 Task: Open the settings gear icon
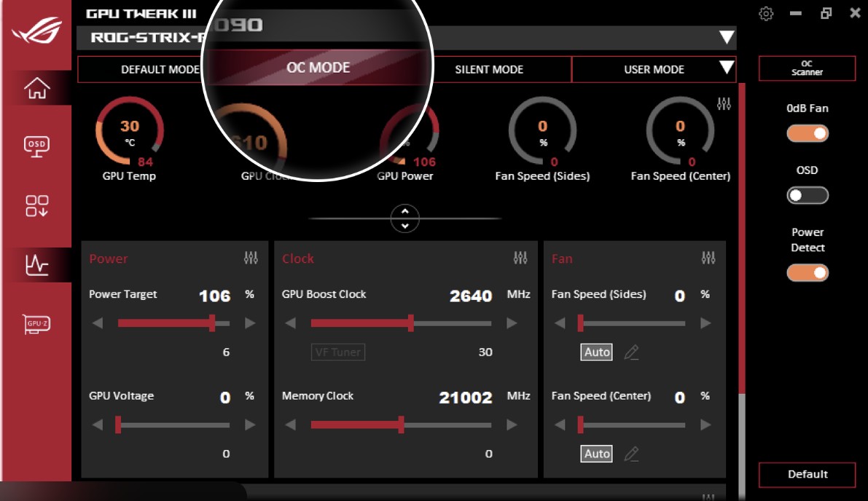click(766, 14)
